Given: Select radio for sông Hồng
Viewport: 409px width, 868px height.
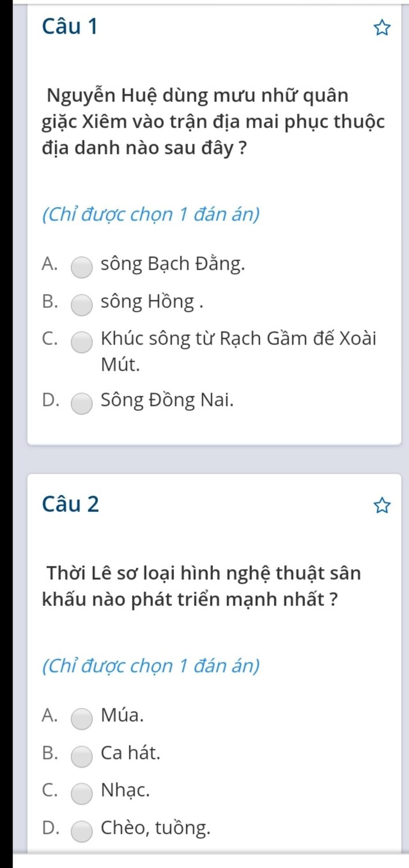Looking at the screenshot, I should tap(82, 305).
